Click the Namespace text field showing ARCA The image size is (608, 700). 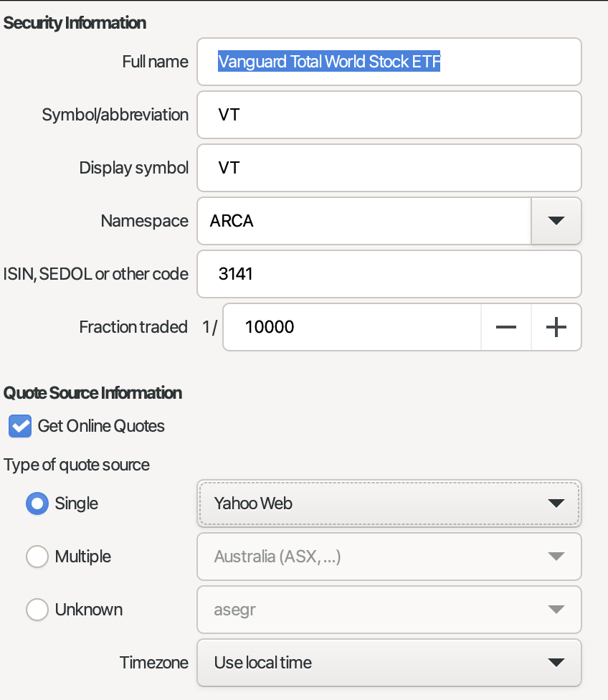tap(364, 221)
